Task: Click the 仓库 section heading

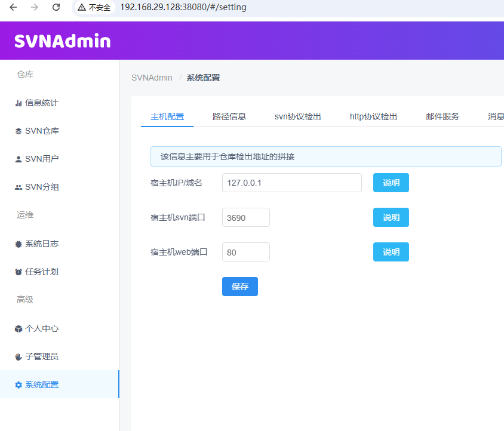Action: coord(25,74)
